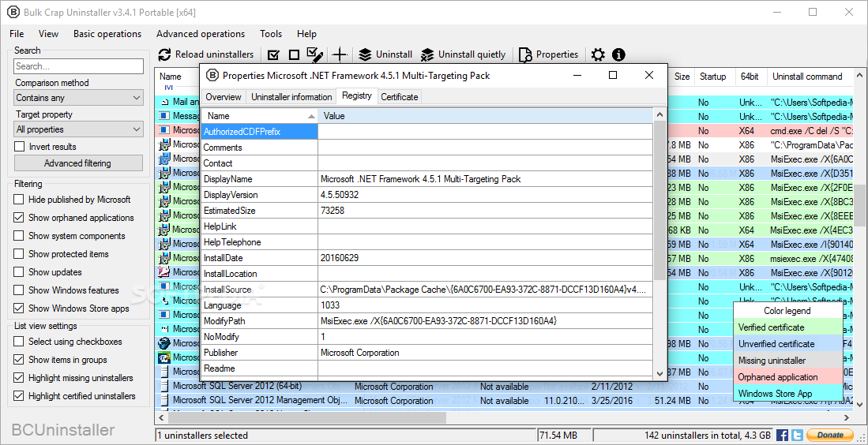The height and width of the screenshot is (445, 868).
Task: Open the Facebook icon in status bar
Action: 782,435
